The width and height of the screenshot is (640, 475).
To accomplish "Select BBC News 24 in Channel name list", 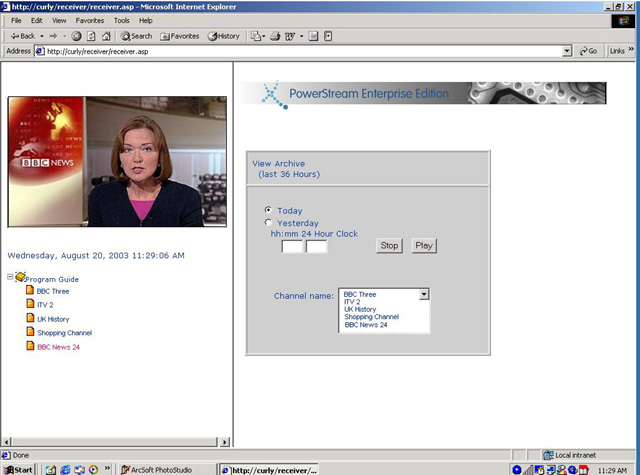I will click(366, 325).
